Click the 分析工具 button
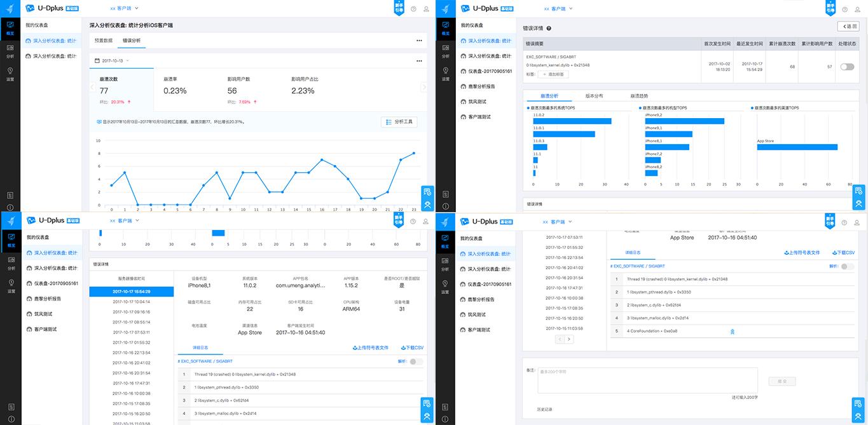Viewport: 868px width, 425px height. (399, 121)
